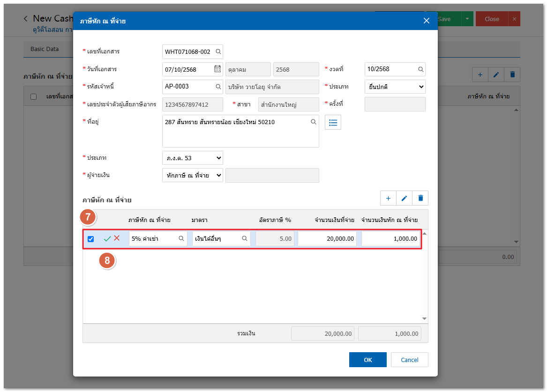The height and width of the screenshot is (392, 547).
Task: Open the ยื่นปกติ type dropdown
Action: [395, 87]
